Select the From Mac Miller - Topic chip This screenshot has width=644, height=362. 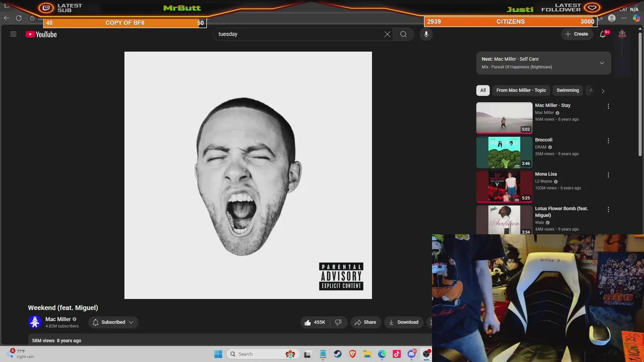click(x=521, y=90)
